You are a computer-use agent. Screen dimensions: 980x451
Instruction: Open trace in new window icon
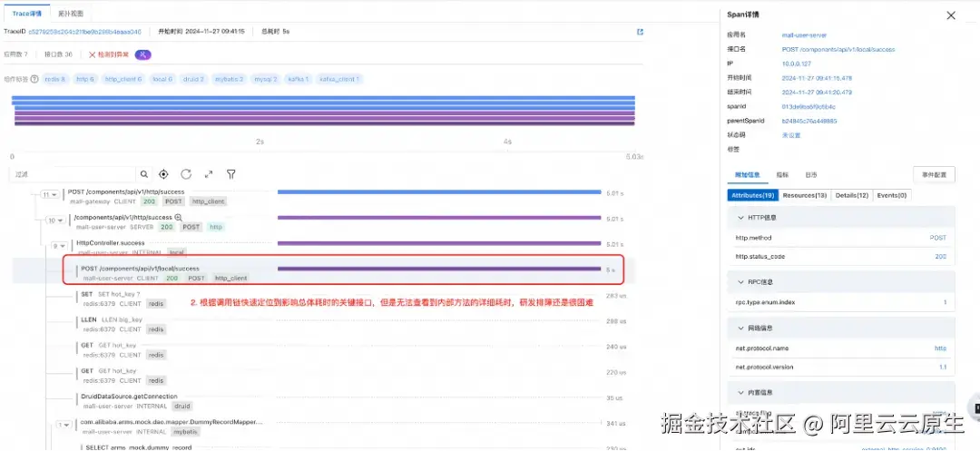(x=640, y=32)
